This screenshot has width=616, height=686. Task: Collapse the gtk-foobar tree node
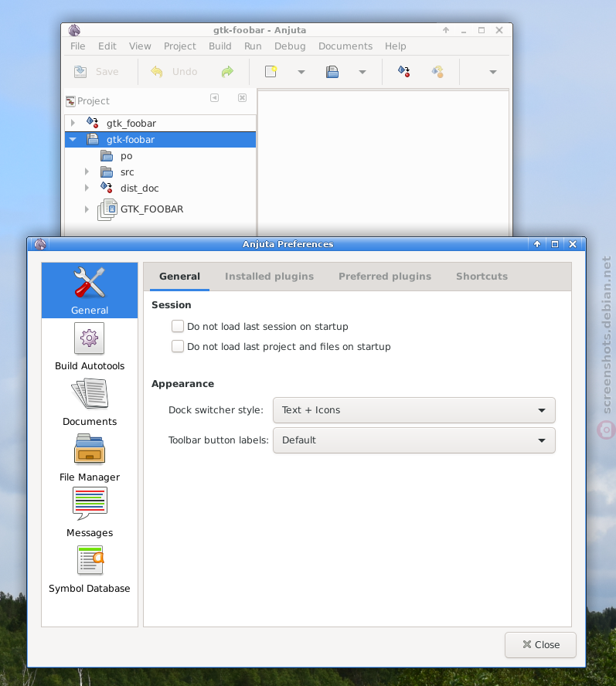point(73,140)
